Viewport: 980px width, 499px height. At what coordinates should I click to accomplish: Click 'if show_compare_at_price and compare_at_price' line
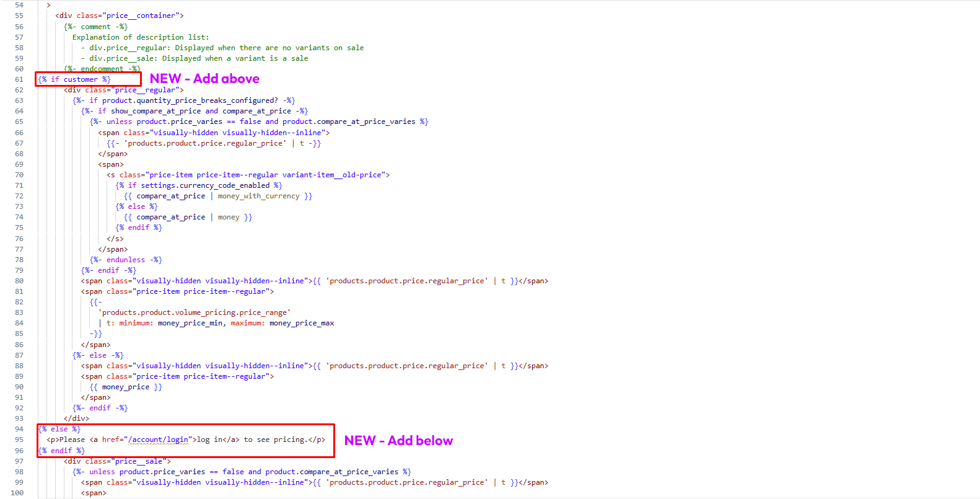pyautogui.click(x=195, y=111)
